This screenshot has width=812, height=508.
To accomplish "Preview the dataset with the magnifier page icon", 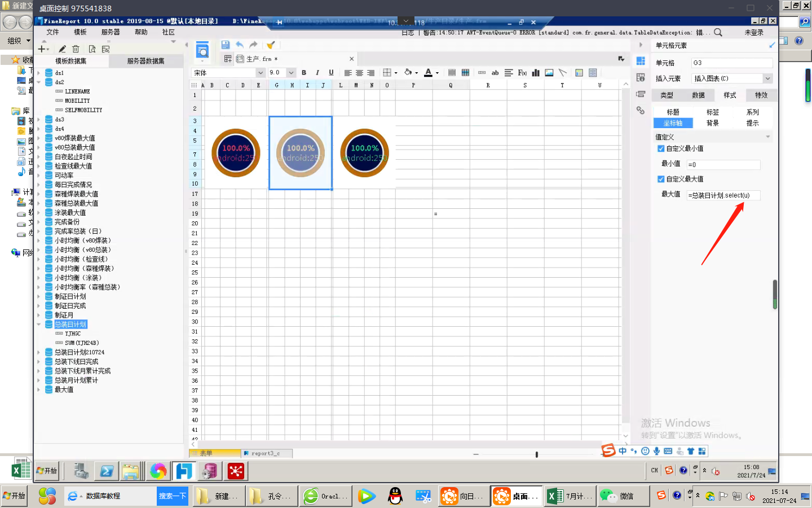I will pos(92,49).
